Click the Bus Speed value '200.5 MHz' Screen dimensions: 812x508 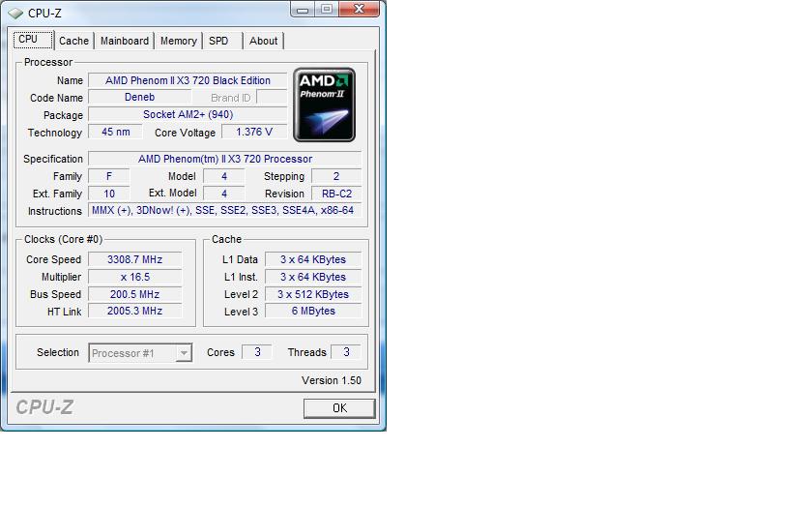click(x=134, y=294)
